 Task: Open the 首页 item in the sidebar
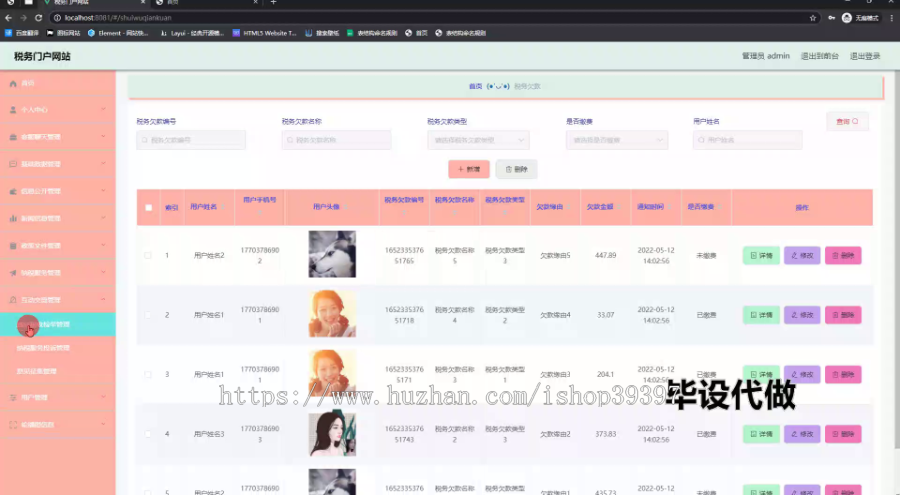tap(57, 83)
